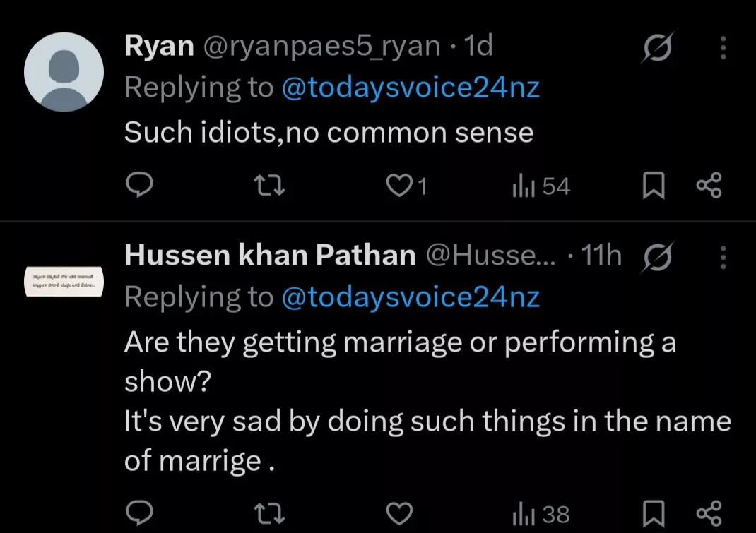
Task: Like Ryan's tweet
Action: [x=399, y=186]
